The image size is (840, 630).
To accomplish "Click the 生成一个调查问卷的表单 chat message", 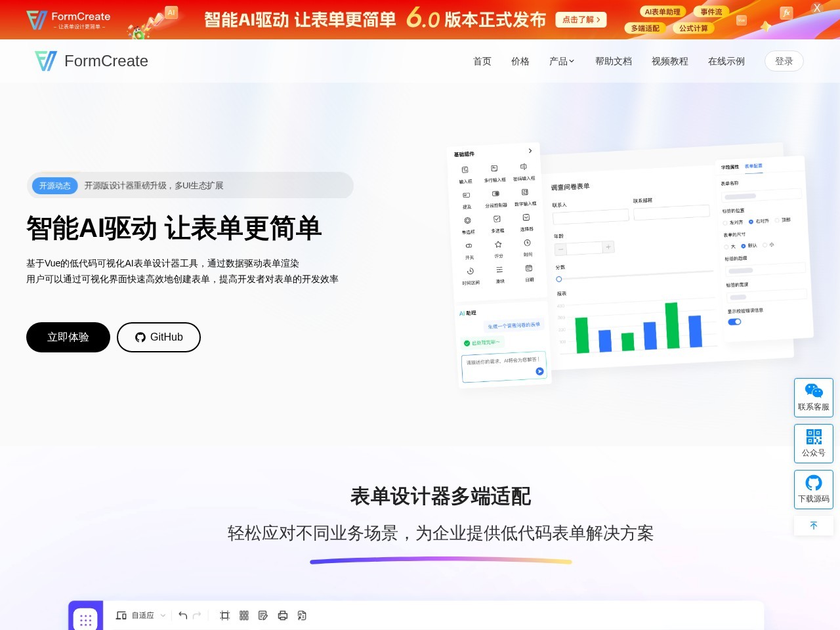I will (x=514, y=325).
